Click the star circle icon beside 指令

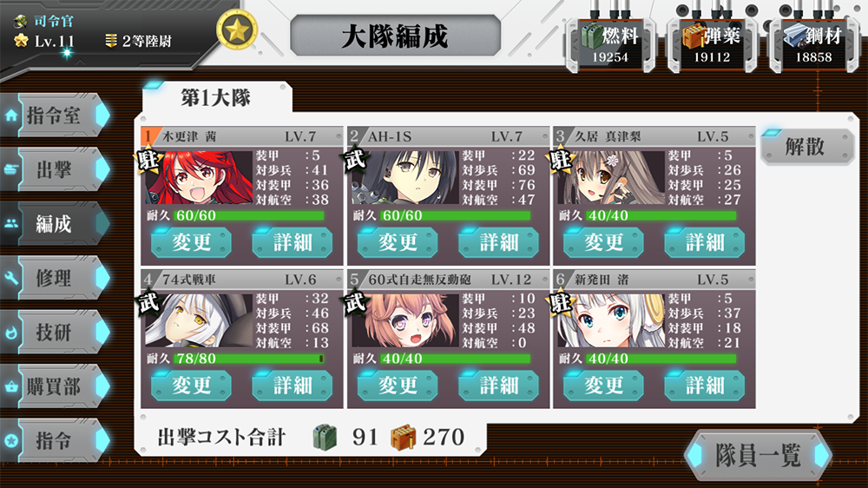coord(10,441)
